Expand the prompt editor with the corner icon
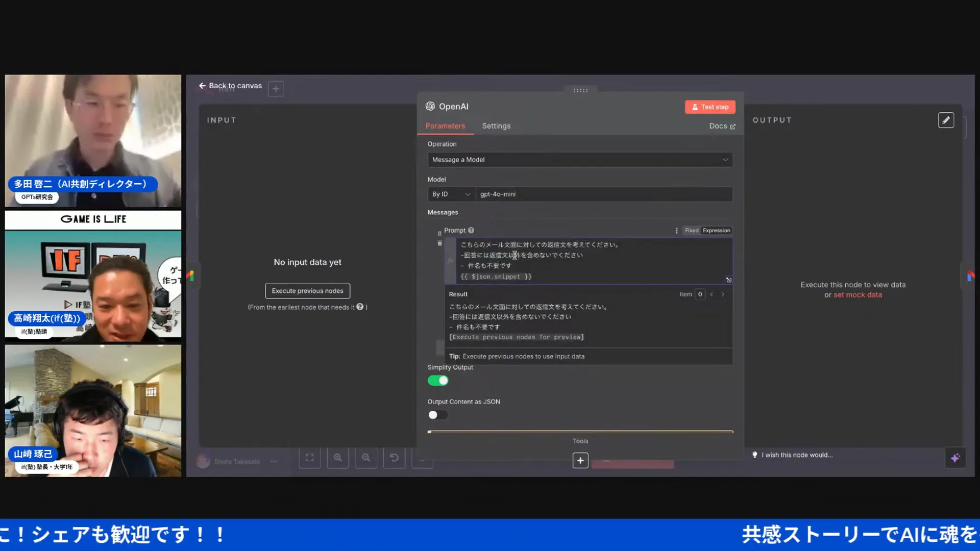 pos(728,280)
